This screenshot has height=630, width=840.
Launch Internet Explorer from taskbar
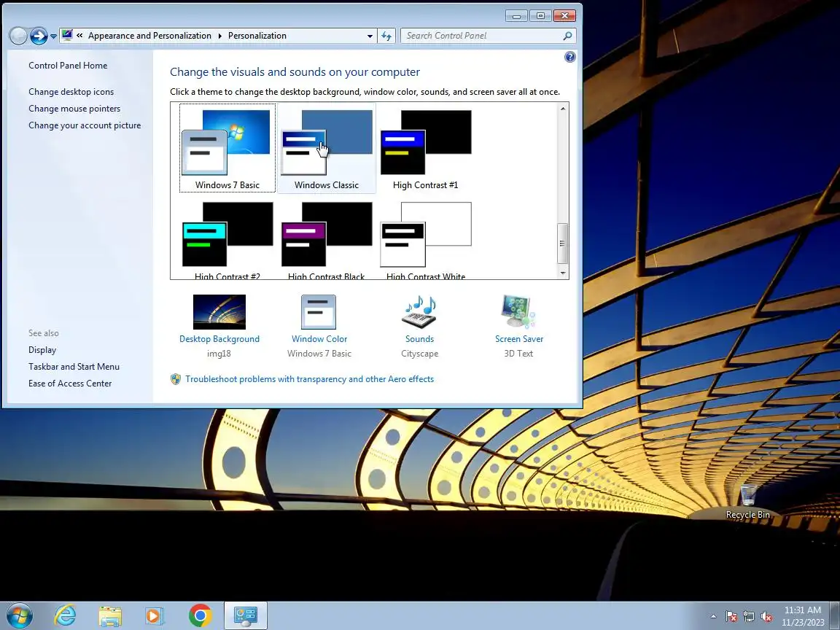(66, 616)
